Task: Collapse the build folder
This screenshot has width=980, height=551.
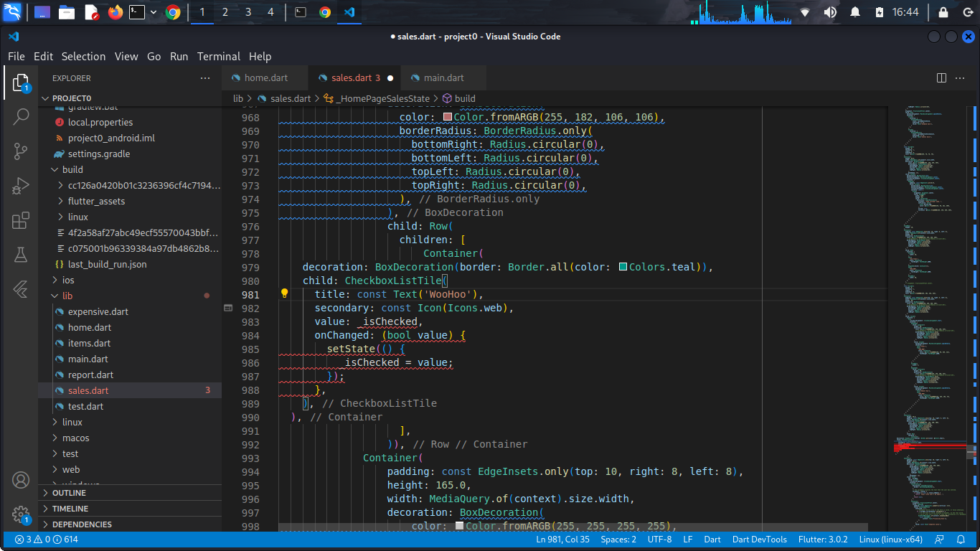Action: 130,169
